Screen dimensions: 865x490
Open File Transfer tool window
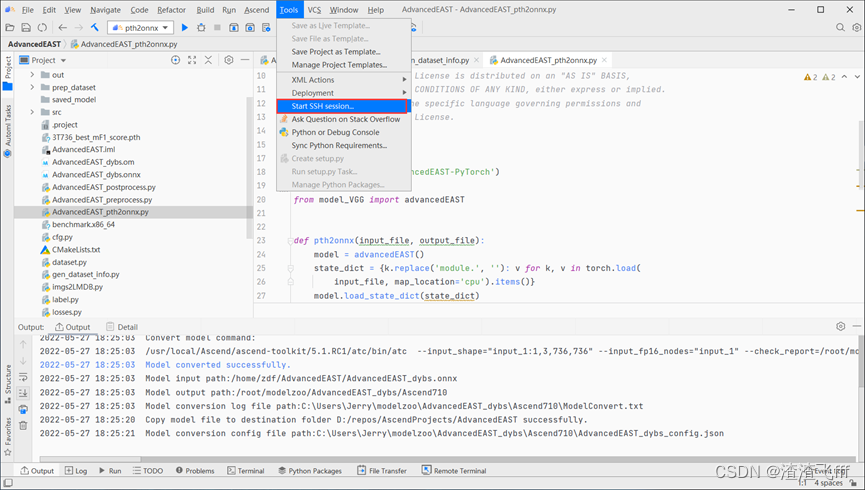coord(382,471)
